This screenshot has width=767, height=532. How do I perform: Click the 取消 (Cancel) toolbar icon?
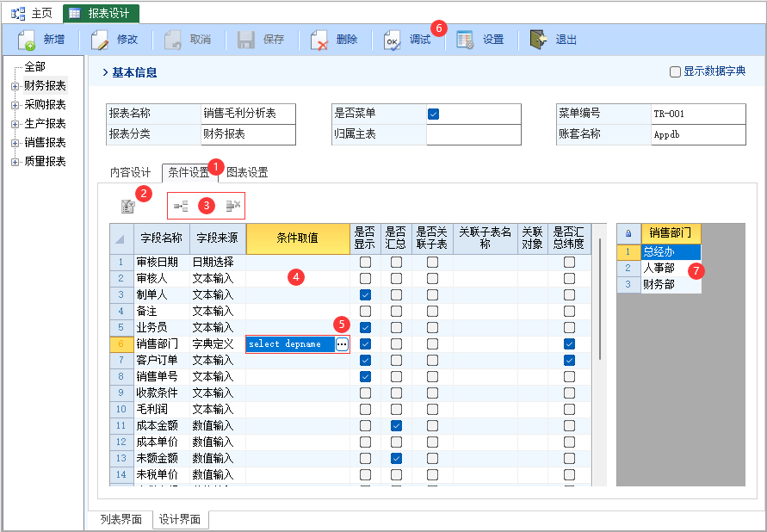173,40
